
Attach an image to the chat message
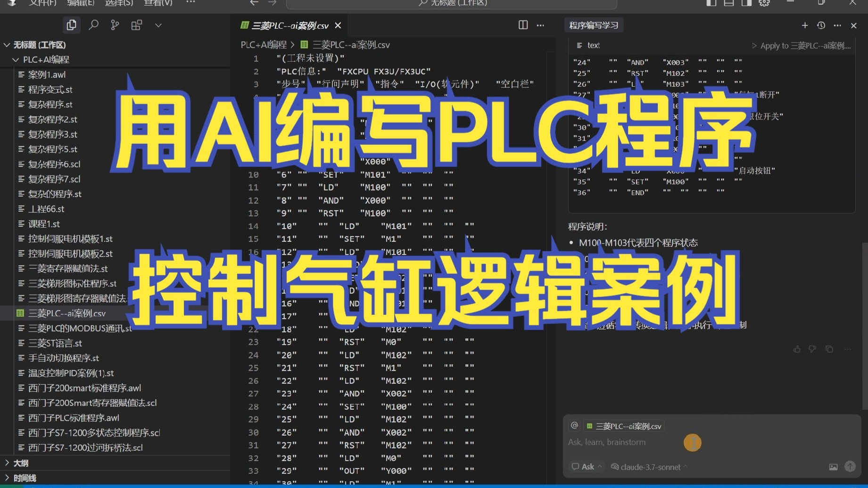[834, 467]
